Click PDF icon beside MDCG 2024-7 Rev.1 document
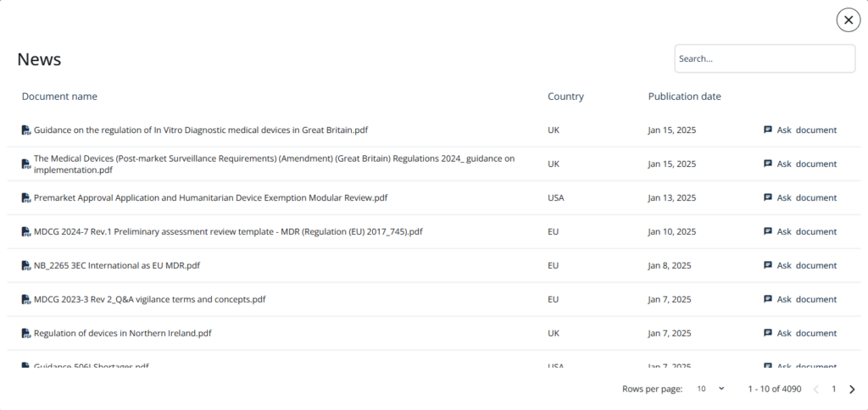 click(26, 231)
